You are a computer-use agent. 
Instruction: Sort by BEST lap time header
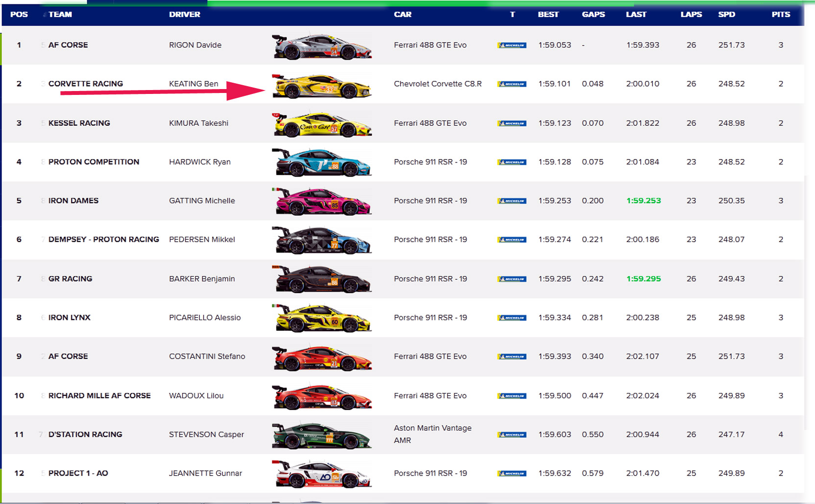click(548, 14)
